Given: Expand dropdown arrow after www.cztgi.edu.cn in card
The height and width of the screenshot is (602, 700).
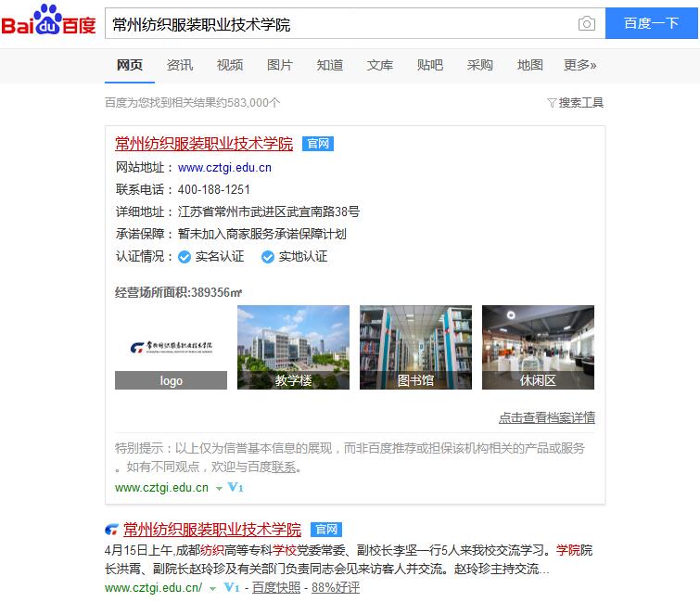Looking at the screenshot, I should [219, 489].
